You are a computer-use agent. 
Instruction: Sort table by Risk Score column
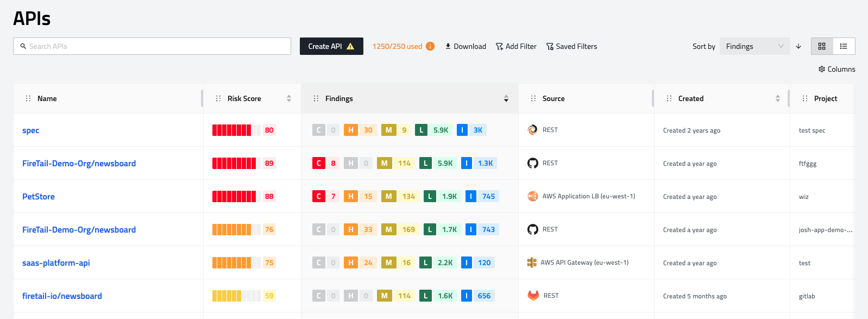pos(289,98)
